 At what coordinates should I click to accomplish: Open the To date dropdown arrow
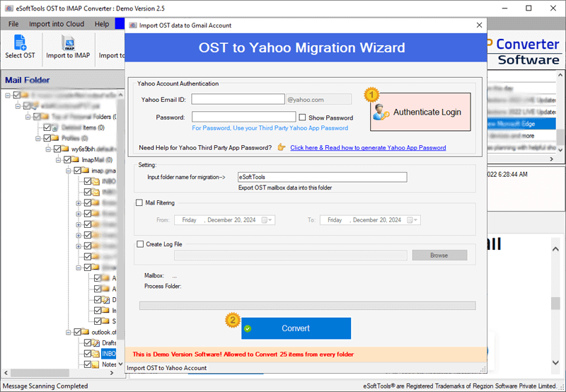[x=416, y=220]
